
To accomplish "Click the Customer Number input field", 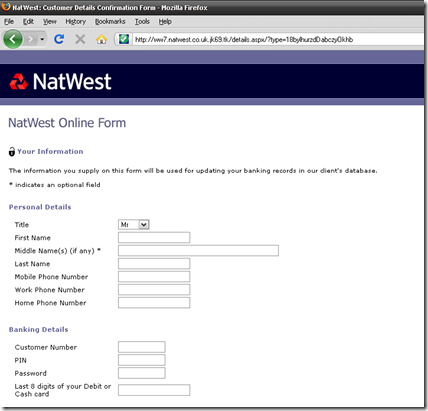I will 142,347.
